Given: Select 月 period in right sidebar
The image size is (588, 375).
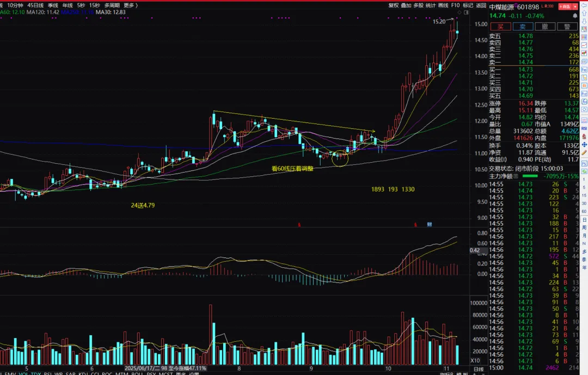Looking at the screenshot, I should pos(584,236).
